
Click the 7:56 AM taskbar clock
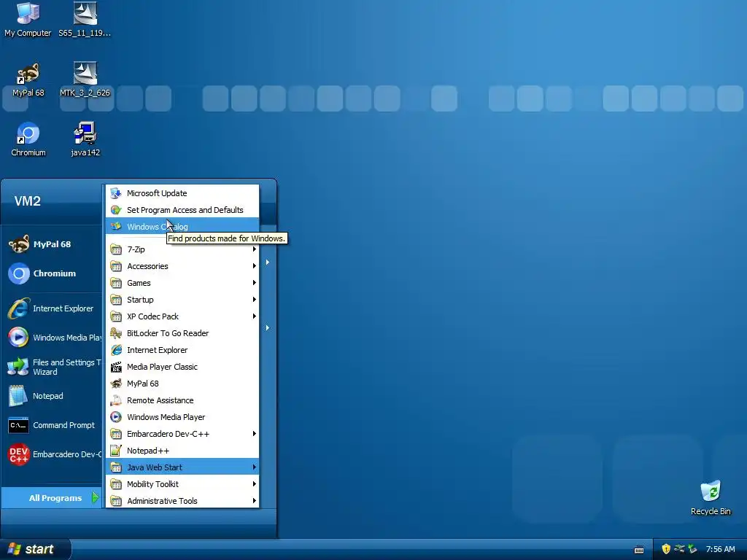[720, 549]
